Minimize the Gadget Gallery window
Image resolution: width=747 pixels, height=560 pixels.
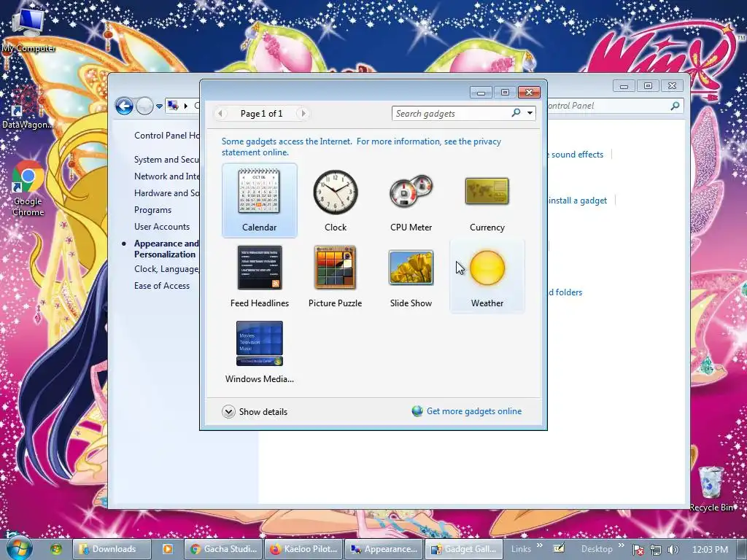pyautogui.click(x=481, y=93)
